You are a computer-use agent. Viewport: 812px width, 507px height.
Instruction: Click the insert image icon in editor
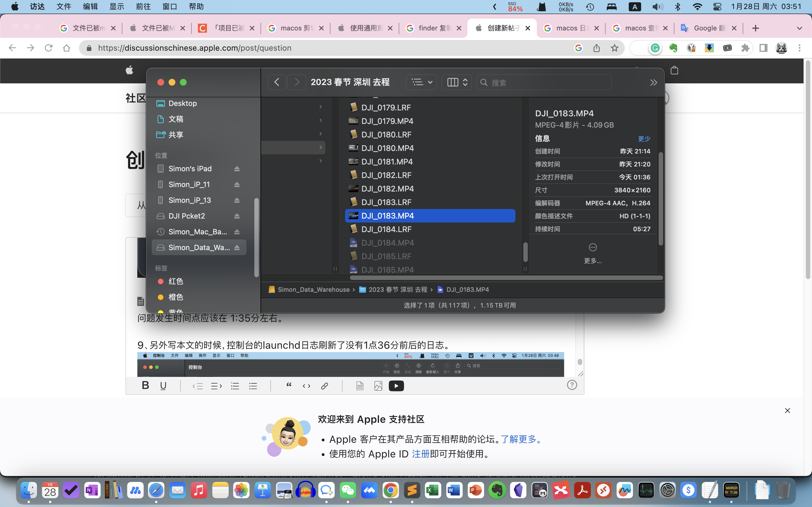(x=378, y=386)
